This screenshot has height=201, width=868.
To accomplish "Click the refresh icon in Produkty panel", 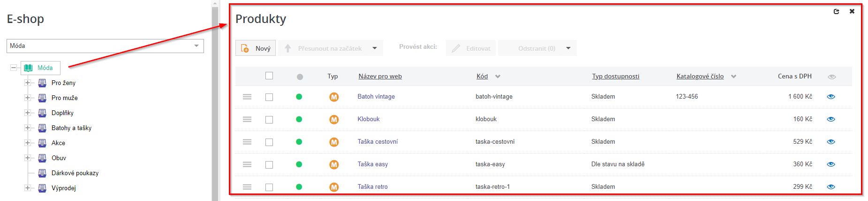I will [836, 12].
